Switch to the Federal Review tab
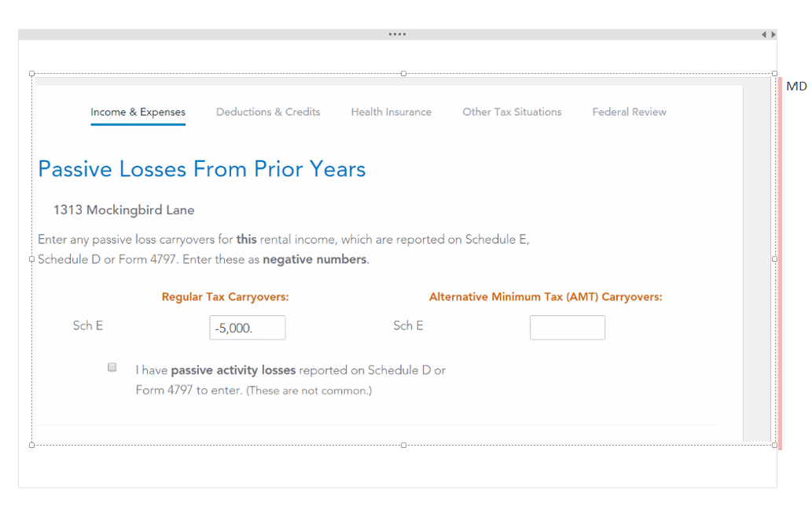Screen dimensions: 812x525 629,112
